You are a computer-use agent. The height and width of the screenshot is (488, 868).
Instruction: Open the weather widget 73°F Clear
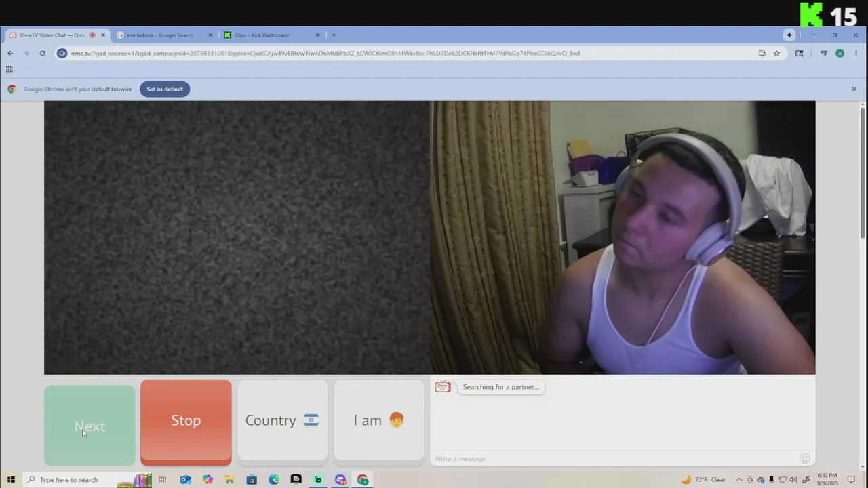pos(704,480)
